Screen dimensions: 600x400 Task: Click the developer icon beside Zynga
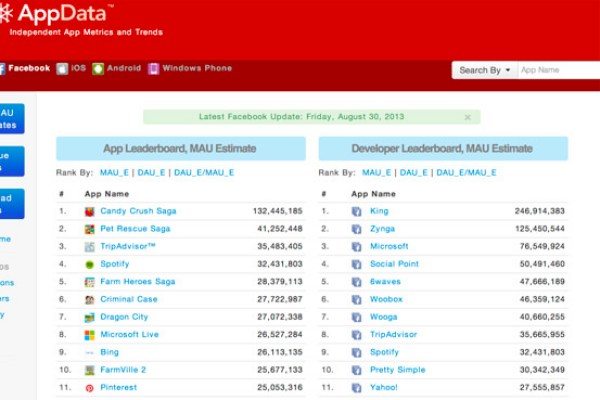[x=356, y=229]
